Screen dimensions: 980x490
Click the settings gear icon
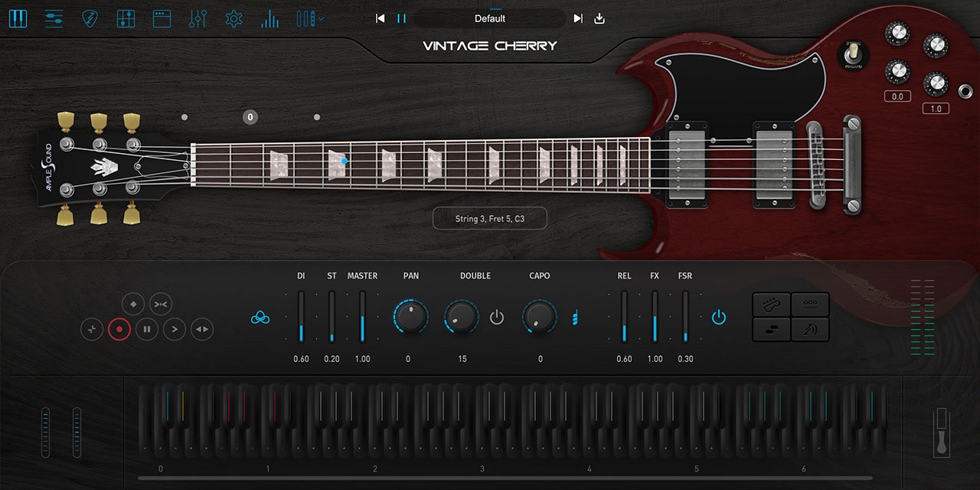pyautogui.click(x=234, y=18)
